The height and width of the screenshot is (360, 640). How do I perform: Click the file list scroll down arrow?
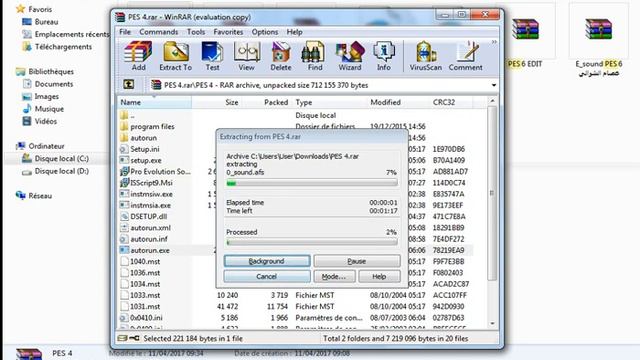[x=492, y=324]
